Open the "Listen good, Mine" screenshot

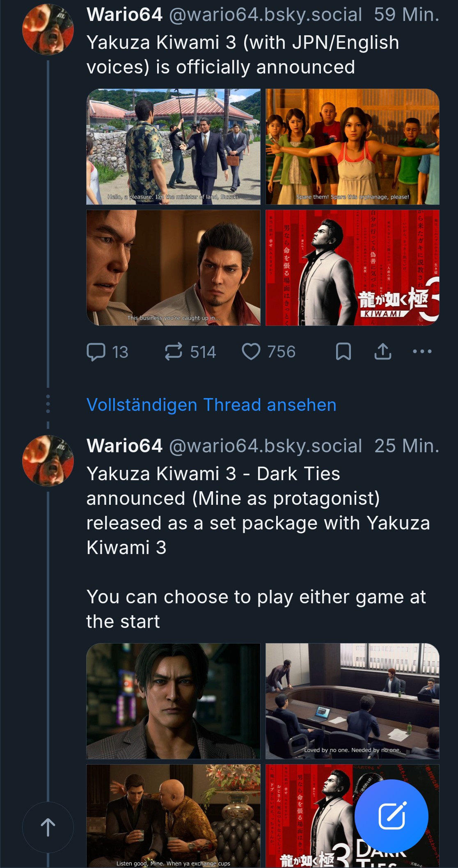173,815
